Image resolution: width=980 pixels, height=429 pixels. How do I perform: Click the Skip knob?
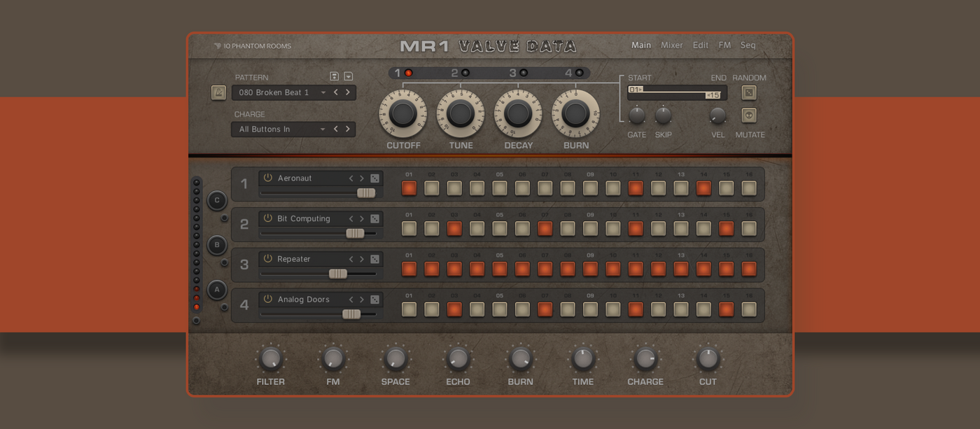point(663,115)
